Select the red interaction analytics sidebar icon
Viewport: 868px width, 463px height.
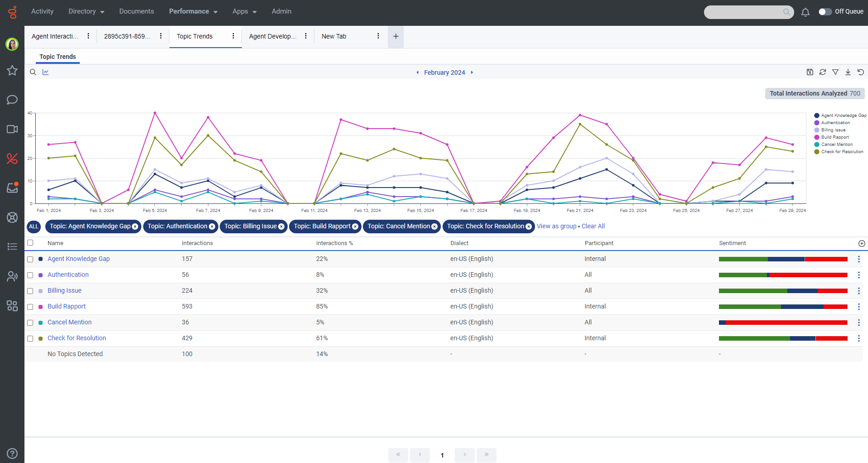coord(12,159)
